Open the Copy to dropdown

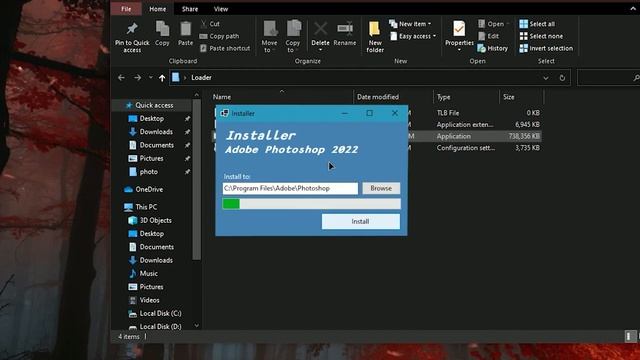(x=293, y=37)
